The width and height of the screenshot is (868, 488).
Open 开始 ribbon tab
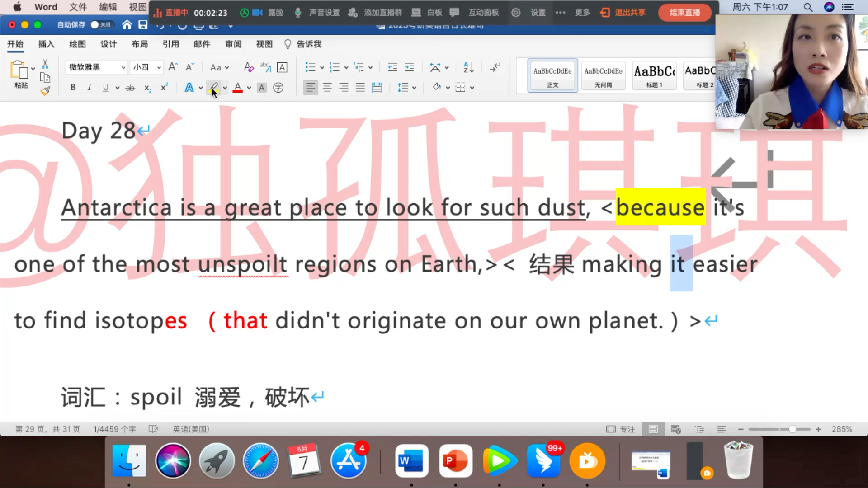[x=15, y=43]
